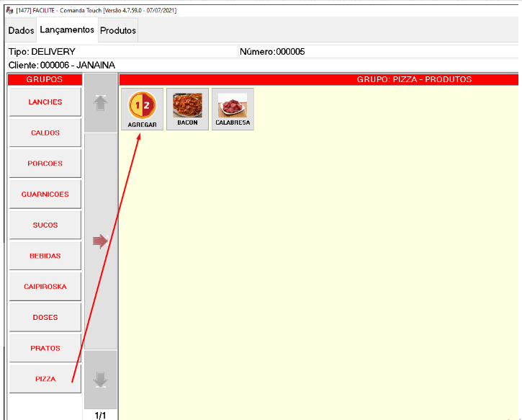Click the down arrow to scroll groups
The width and height of the screenshot is (522, 420).
click(101, 380)
